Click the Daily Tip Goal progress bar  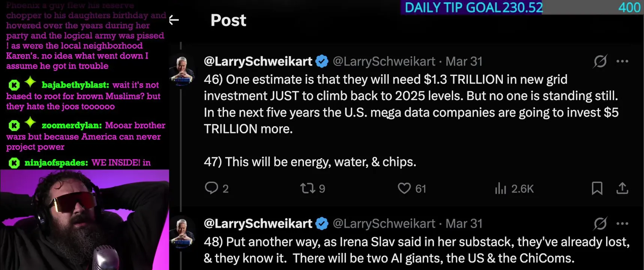click(x=521, y=7)
